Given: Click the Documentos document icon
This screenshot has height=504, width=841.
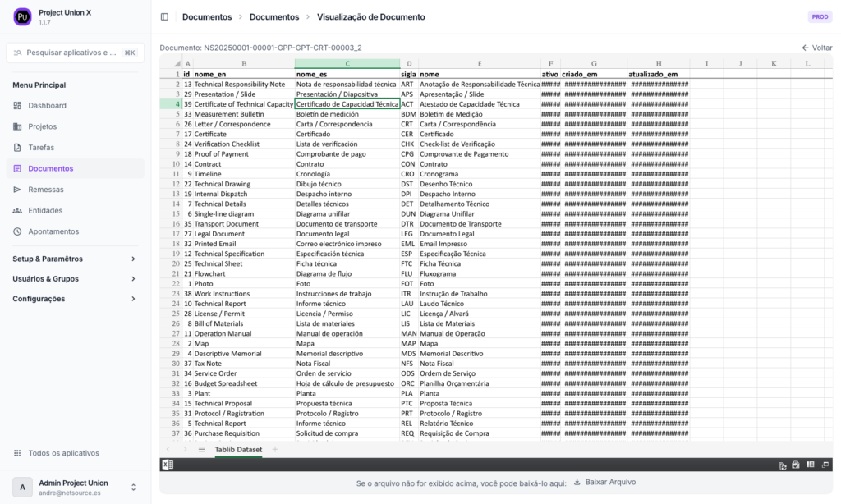Looking at the screenshot, I should 17,168.
